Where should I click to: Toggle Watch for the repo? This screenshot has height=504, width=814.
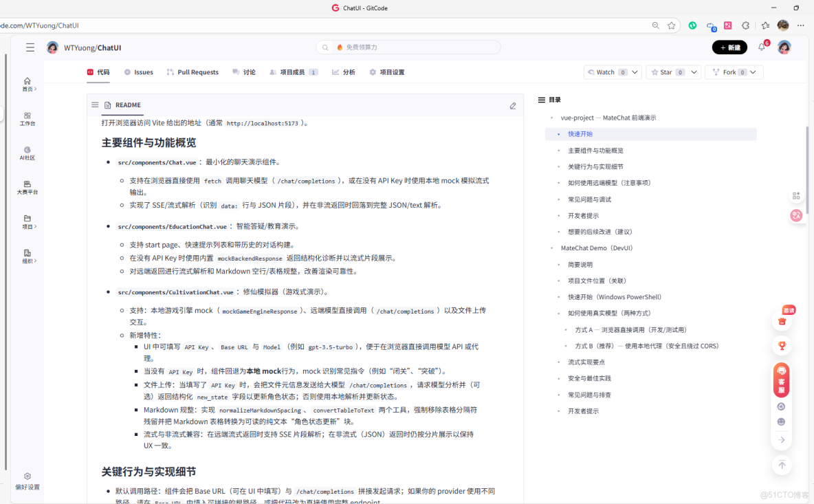(605, 72)
